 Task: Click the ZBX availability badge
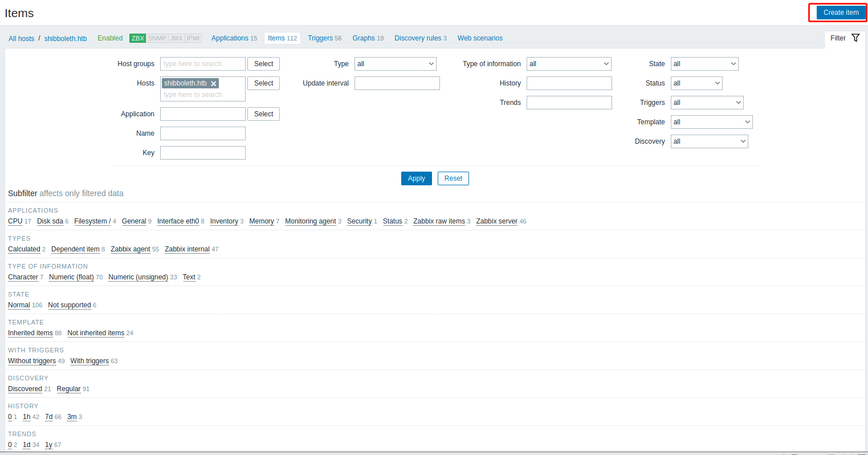138,38
